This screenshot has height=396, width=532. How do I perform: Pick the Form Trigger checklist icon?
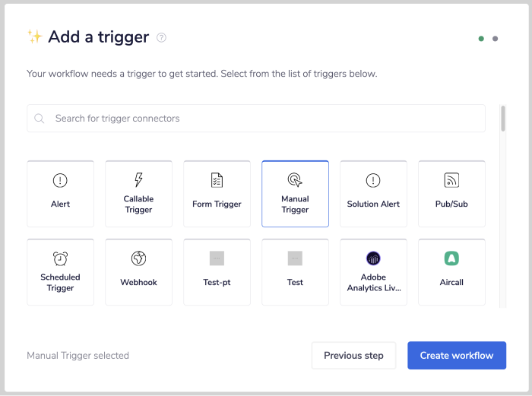pyautogui.click(x=217, y=180)
